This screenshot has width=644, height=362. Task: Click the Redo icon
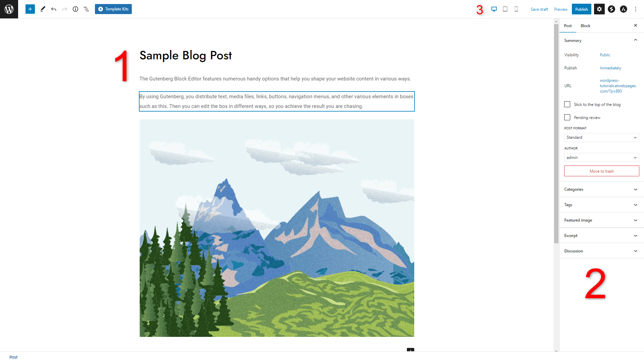tap(64, 9)
